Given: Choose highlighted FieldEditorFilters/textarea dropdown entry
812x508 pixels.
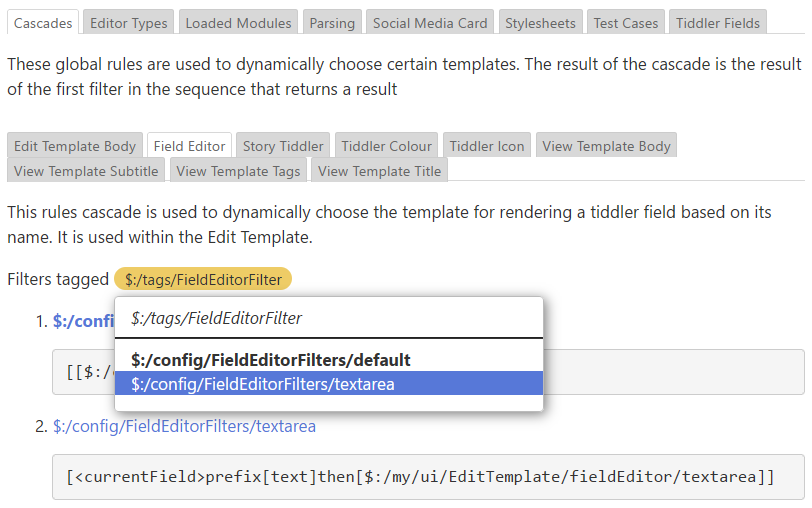Looking at the screenshot, I should pyautogui.click(x=262, y=384).
